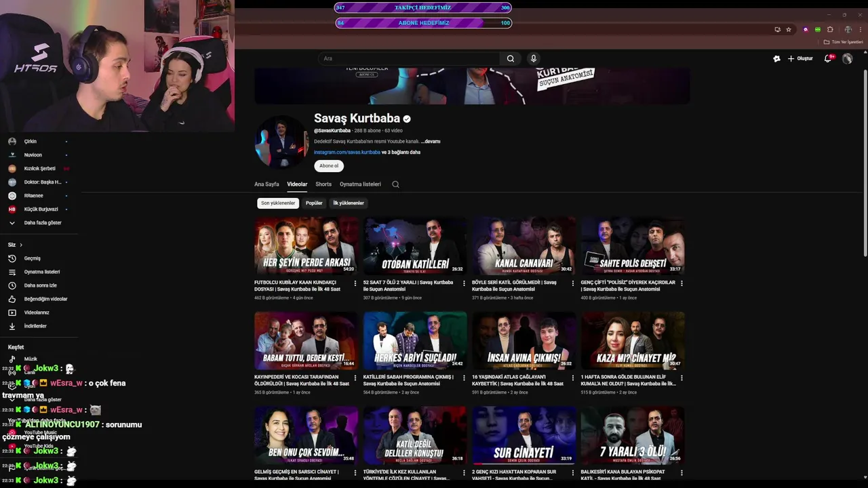
Task: Click the purple extension icon in toolbar
Action: pos(806,29)
